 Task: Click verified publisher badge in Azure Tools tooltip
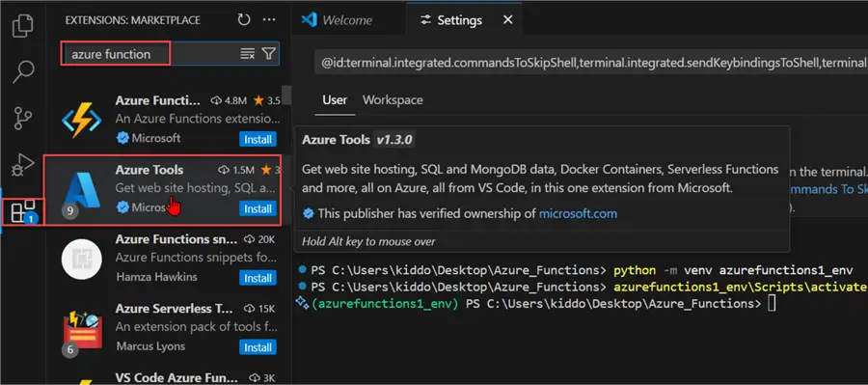pyautogui.click(x=309, y=213)
